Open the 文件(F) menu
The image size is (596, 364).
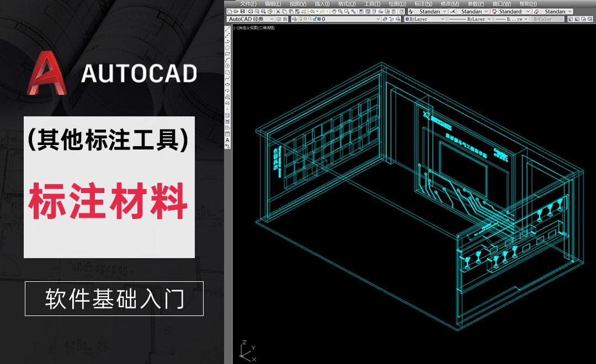(248, 4)
